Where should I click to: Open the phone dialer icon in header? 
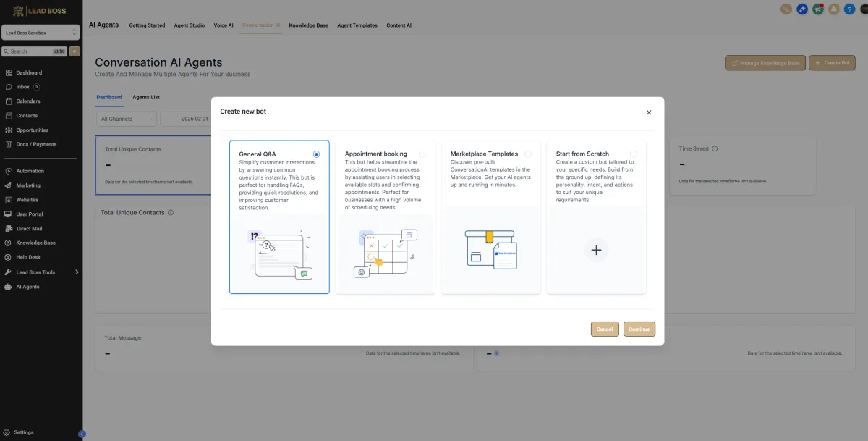coord(786,9)
